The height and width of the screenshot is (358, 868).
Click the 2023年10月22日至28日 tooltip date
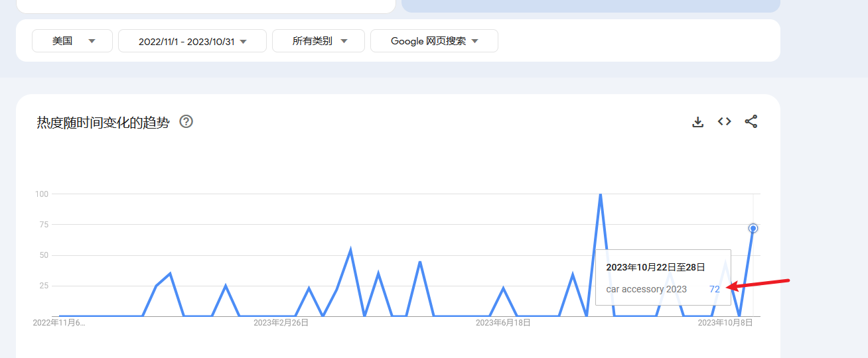point(656,267)
